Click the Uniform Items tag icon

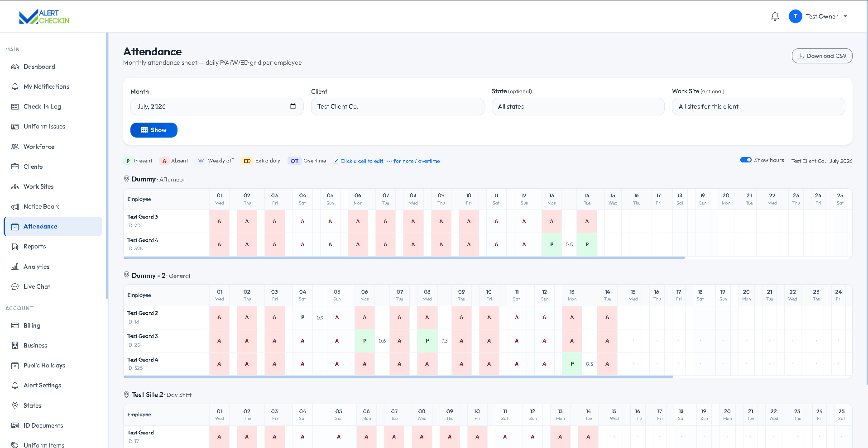[x=15, y=445]
